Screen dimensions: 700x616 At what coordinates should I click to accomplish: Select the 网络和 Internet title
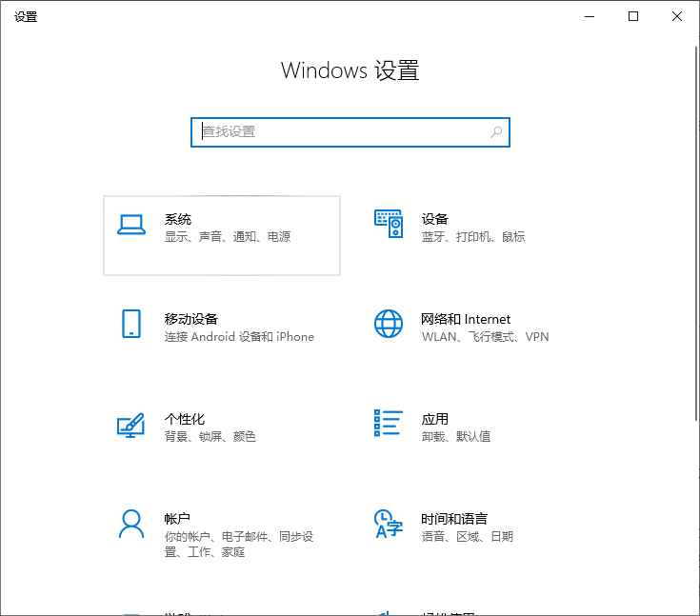pyautogui.click(x=466, y=319)
